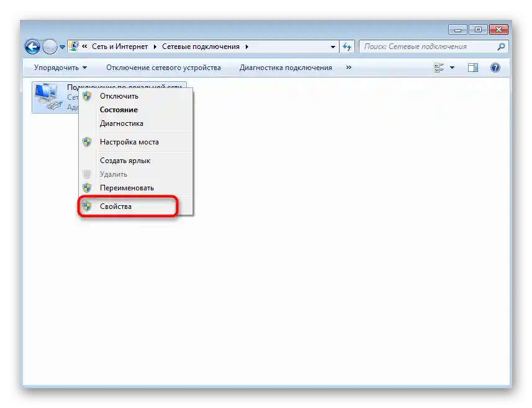Select the Сеть и Интернет breadcrumb
This screenshot has width=532, height=408.
point(120,47)
